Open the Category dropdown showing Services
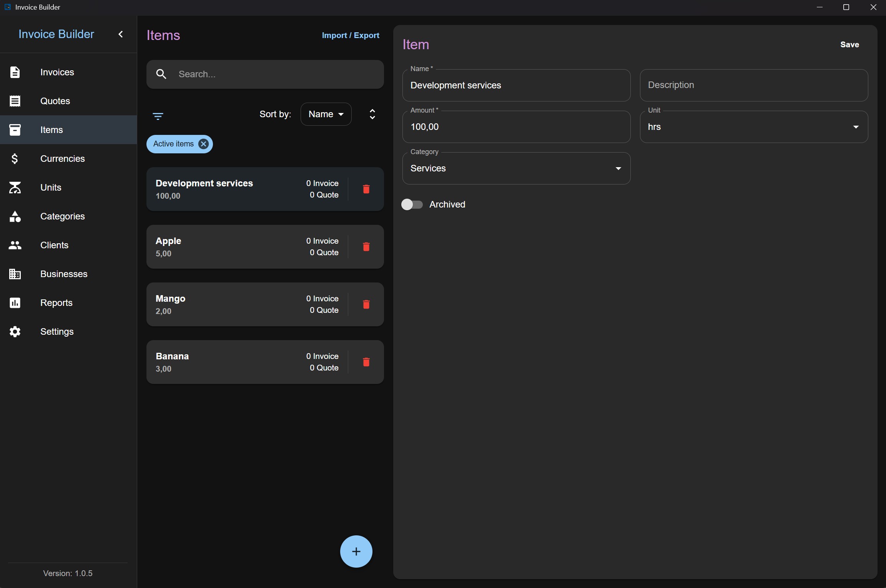Screen dimensions: 886x588 point(516,168)
